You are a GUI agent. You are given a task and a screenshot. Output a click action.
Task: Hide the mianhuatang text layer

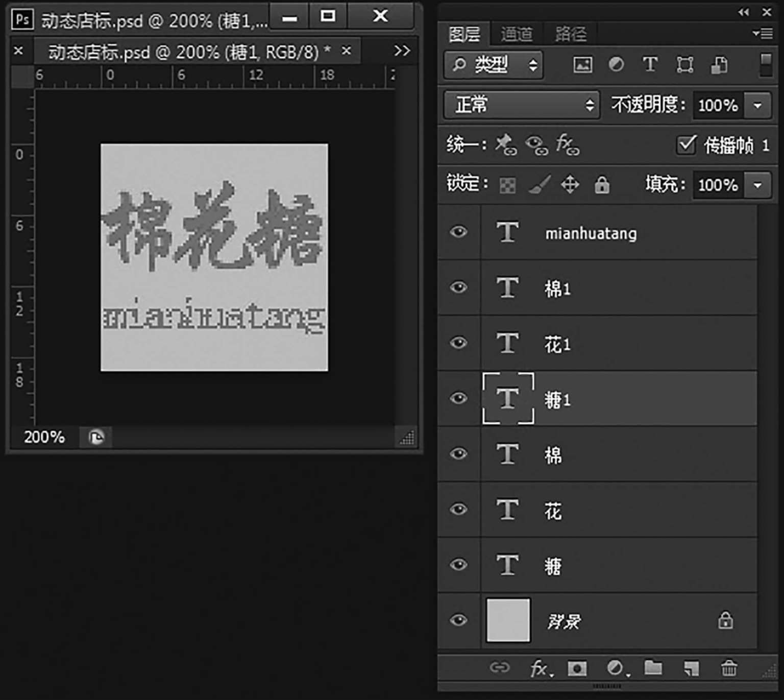(458, 232)
